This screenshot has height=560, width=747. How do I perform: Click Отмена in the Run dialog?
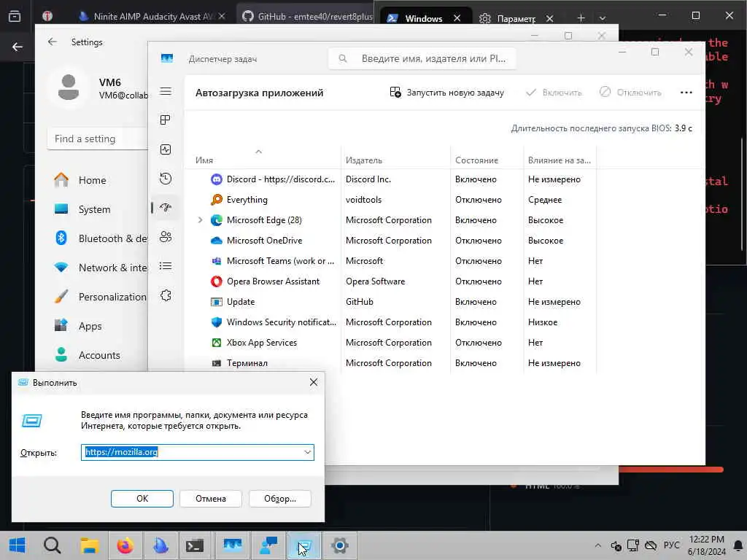(x=211, y=499)
